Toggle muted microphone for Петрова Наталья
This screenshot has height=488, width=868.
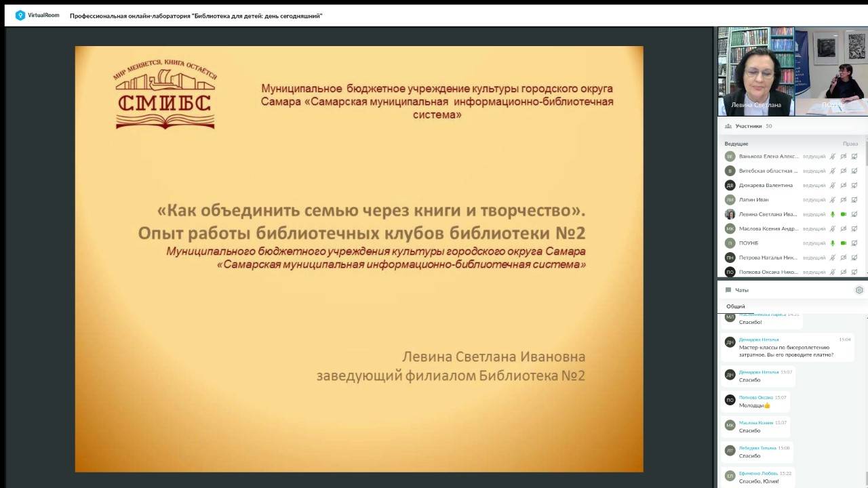[833, 258]
